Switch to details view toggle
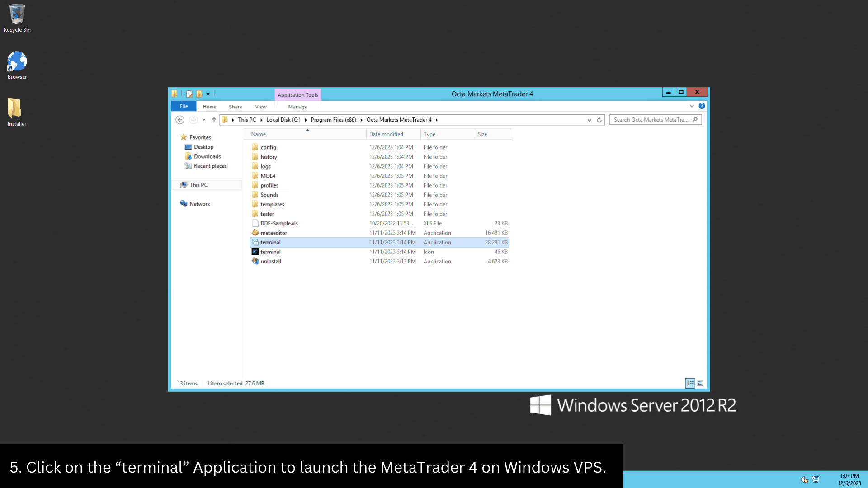 point(690,384)
